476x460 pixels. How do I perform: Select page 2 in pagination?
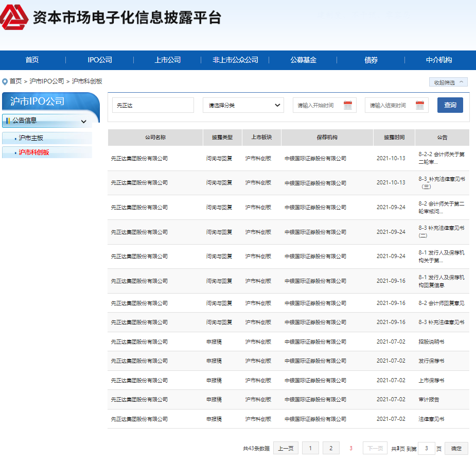(330, 448)
